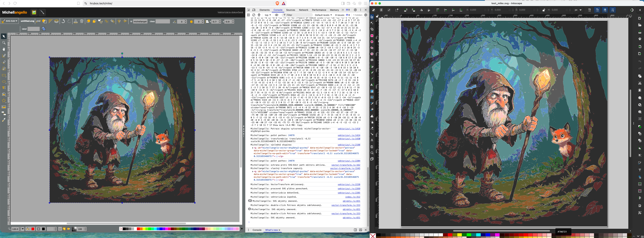644x238 pixels.
Task: Click the picture icon next to Michellangello logo
Action: point(34,12)
